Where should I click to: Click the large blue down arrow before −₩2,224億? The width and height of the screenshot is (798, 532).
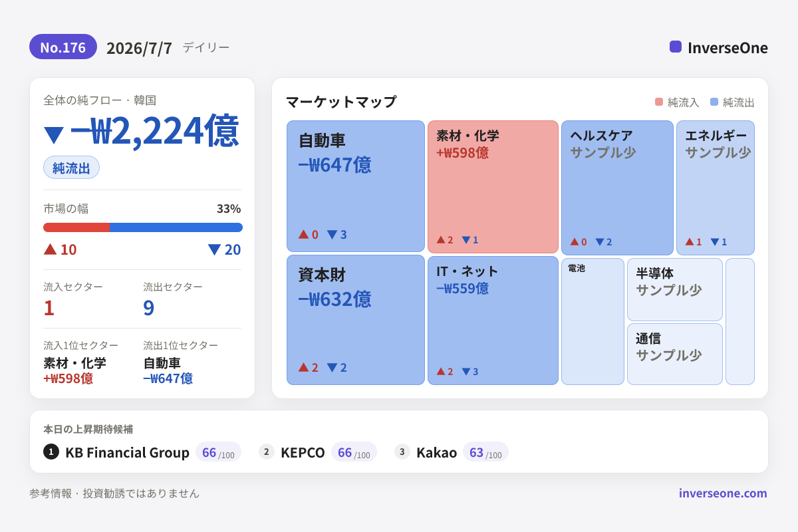click(x=54, y=134)
